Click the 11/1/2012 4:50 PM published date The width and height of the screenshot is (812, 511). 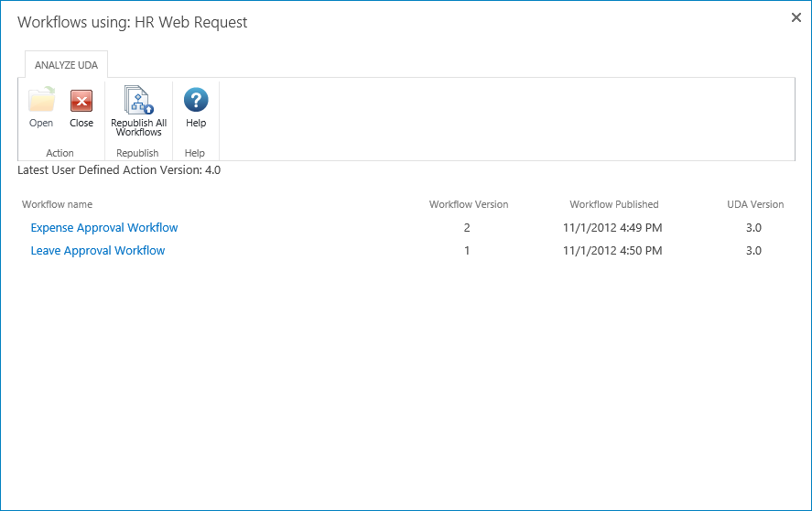click(612, 251)
